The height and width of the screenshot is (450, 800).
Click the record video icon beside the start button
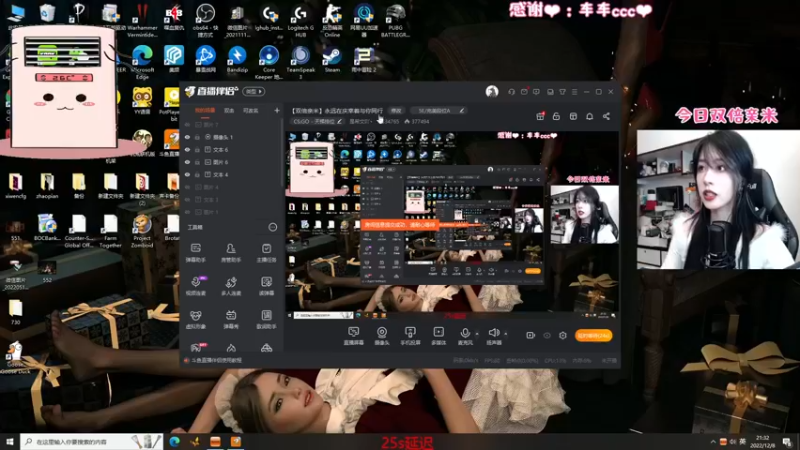(531, 335)
